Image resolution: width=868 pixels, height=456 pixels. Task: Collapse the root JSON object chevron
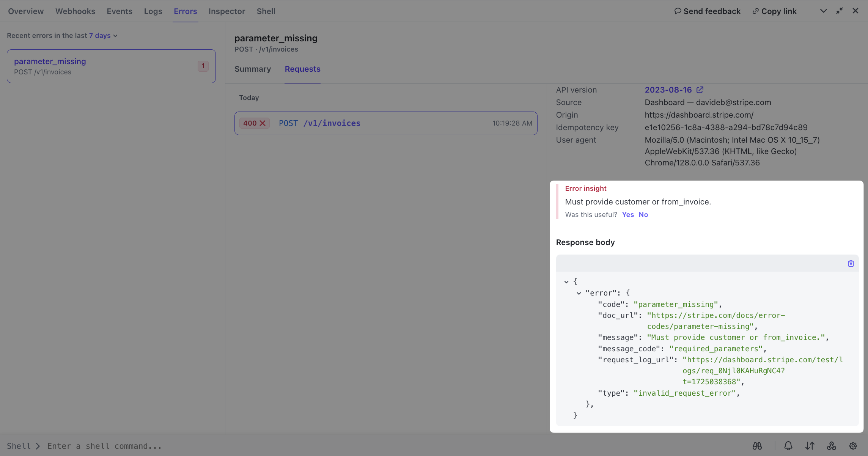[566, 282]
